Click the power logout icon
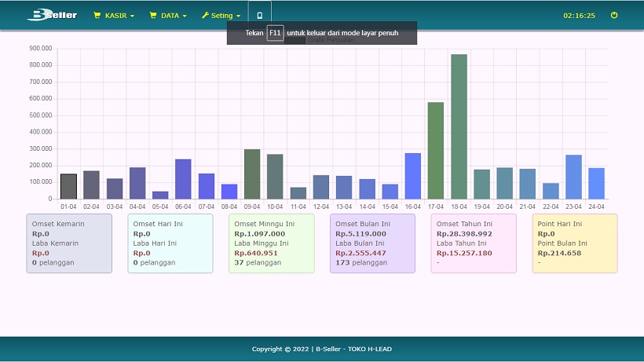644x362 pixels. (x=614, y=15)
